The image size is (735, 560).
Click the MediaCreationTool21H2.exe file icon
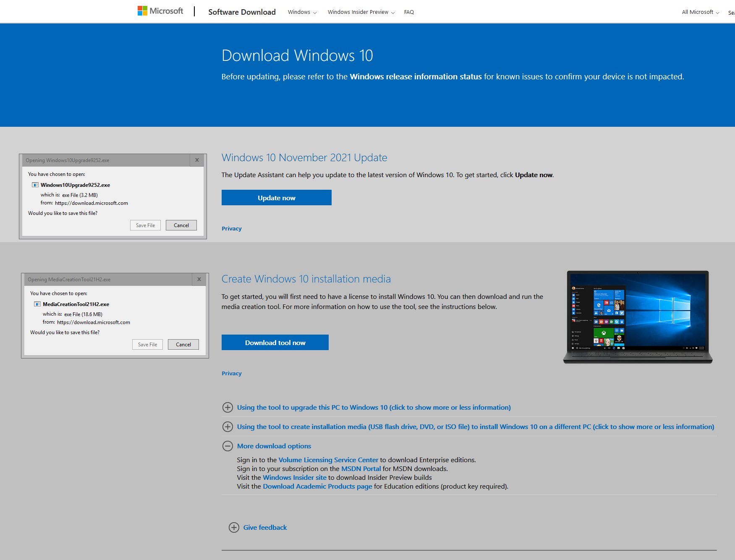tap(37, 304)
